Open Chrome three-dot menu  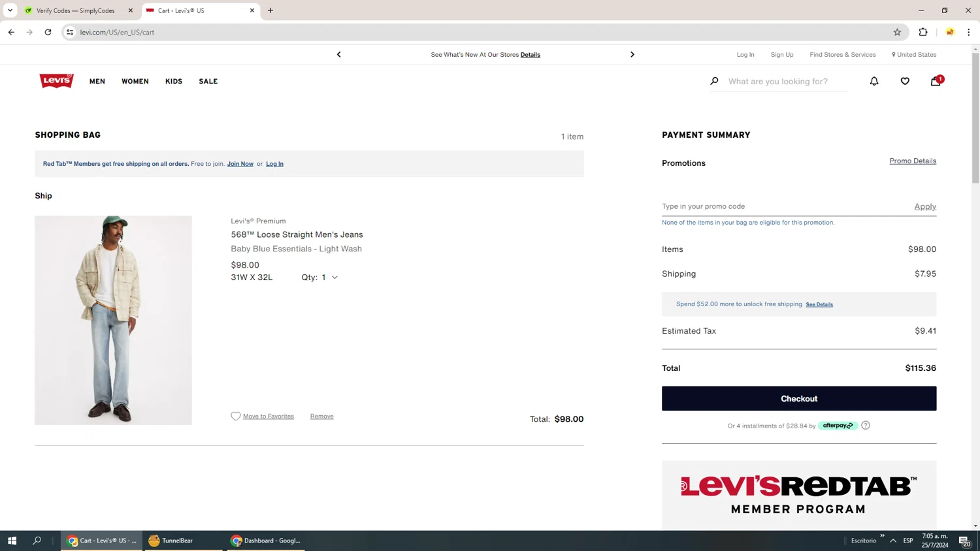tap(969, 32)
